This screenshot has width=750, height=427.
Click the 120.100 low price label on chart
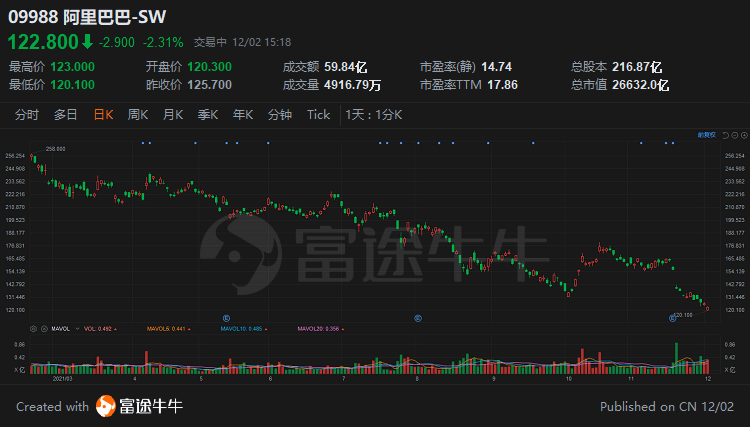coord(683,315)
